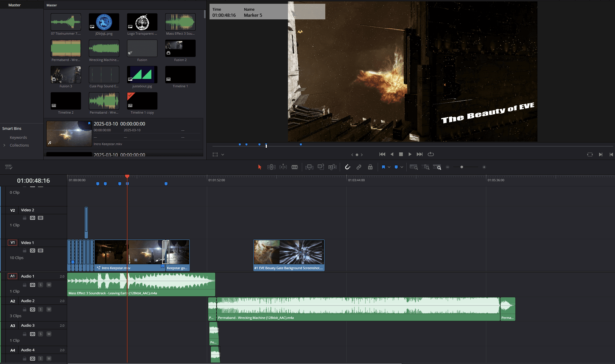Activate the Blade Edit Mode tool
Screen dimensions: 615x364
[x=295, y=167]
